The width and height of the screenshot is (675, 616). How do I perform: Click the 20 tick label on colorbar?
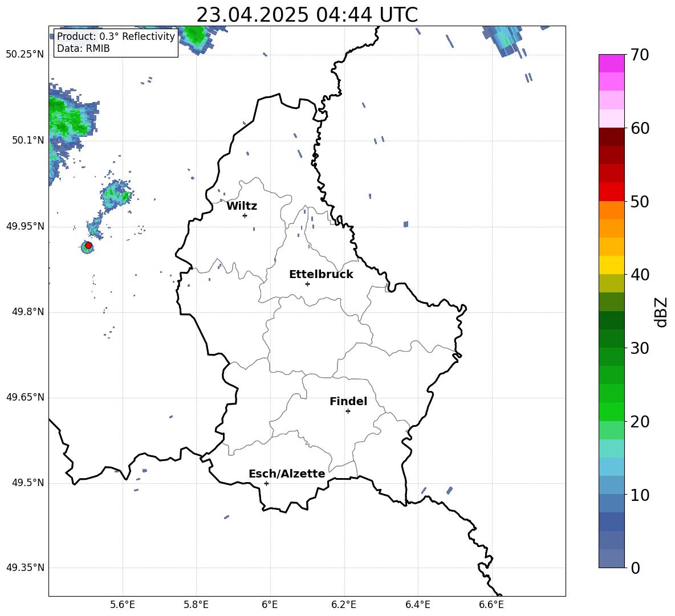tap(640, 422)
